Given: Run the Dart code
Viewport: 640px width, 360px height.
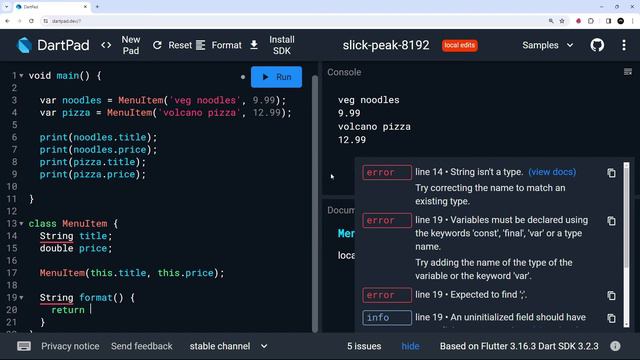Looking at the screenshot, I should [x=276, y=77].
